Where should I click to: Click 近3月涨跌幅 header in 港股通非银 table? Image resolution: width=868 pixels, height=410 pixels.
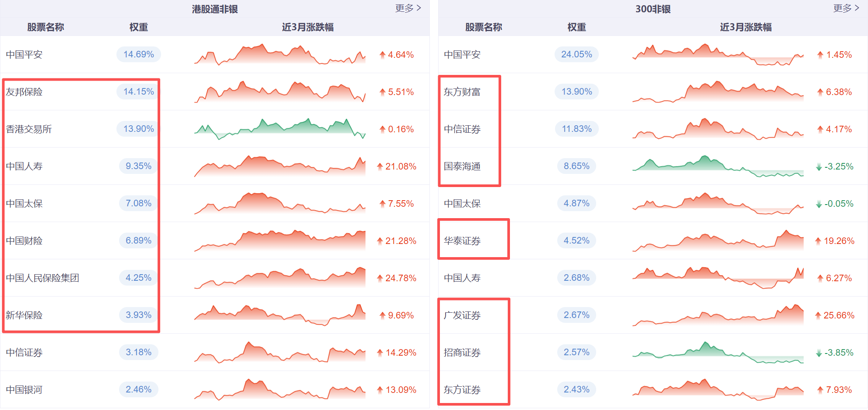308,27
